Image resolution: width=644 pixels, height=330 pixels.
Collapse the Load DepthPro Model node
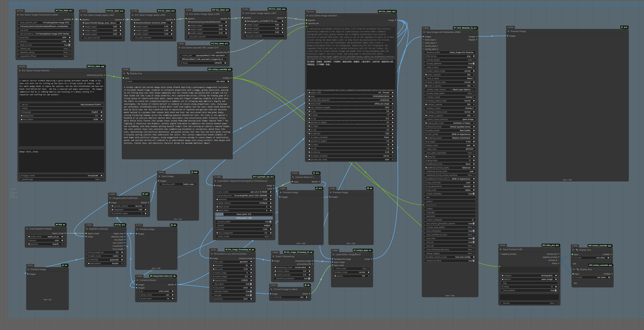coord(27,229)
